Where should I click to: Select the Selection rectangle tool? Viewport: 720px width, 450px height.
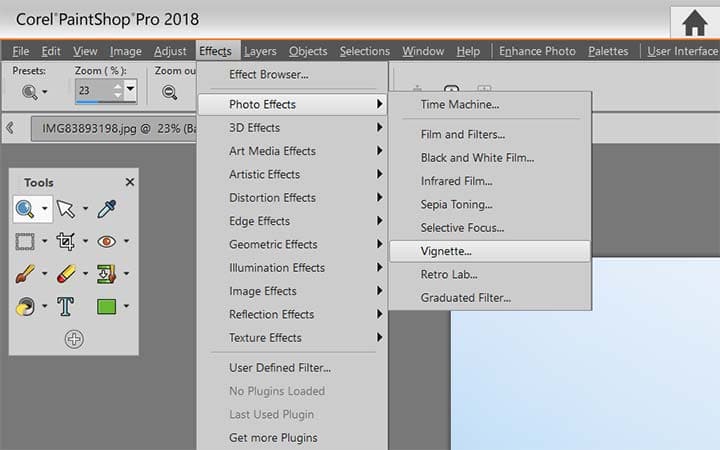pos(25,242)
